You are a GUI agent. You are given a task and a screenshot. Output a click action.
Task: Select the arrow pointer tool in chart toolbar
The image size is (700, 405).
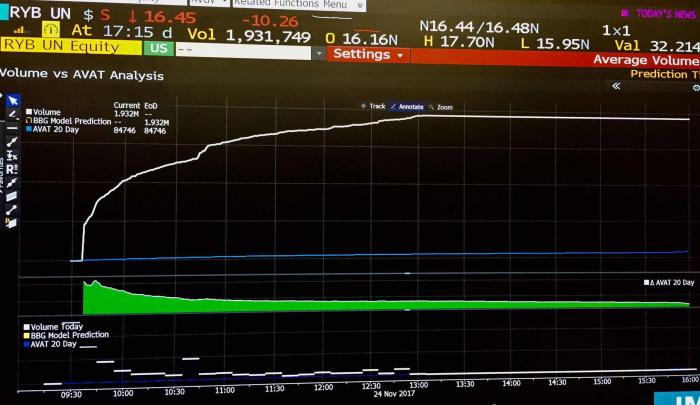coord(13,100)
